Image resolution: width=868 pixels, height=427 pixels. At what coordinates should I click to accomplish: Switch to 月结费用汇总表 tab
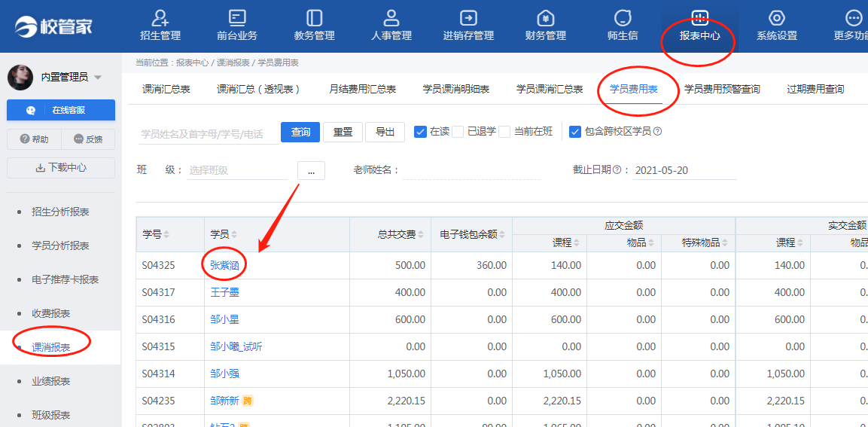point(363,89)
